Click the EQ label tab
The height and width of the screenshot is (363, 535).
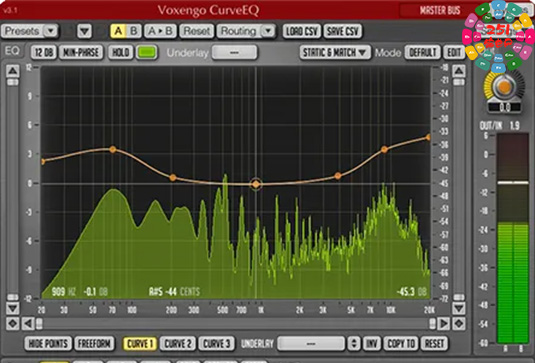(x=12, y=51)
